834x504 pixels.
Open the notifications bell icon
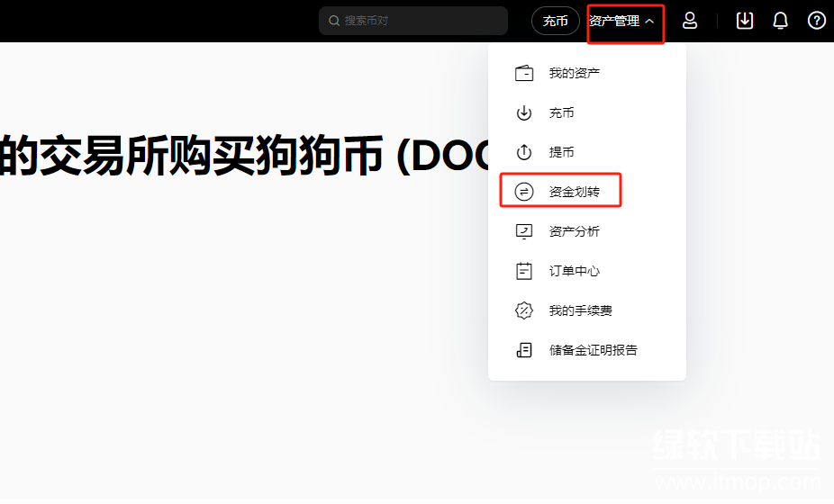point(780,21)
